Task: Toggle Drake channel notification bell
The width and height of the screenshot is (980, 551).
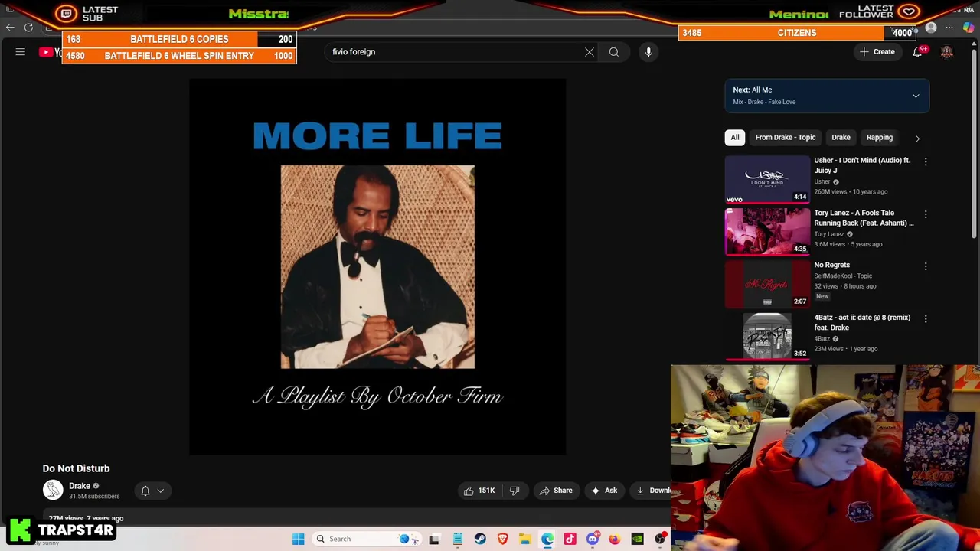Action: pos(145,491)
